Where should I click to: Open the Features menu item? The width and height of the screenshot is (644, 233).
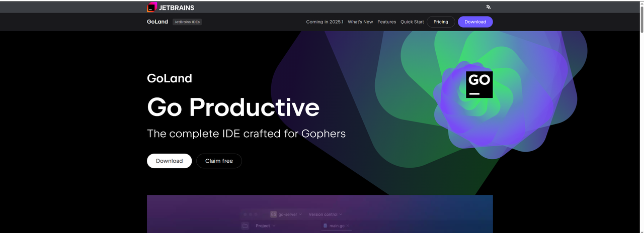click(x=387, y=22)
